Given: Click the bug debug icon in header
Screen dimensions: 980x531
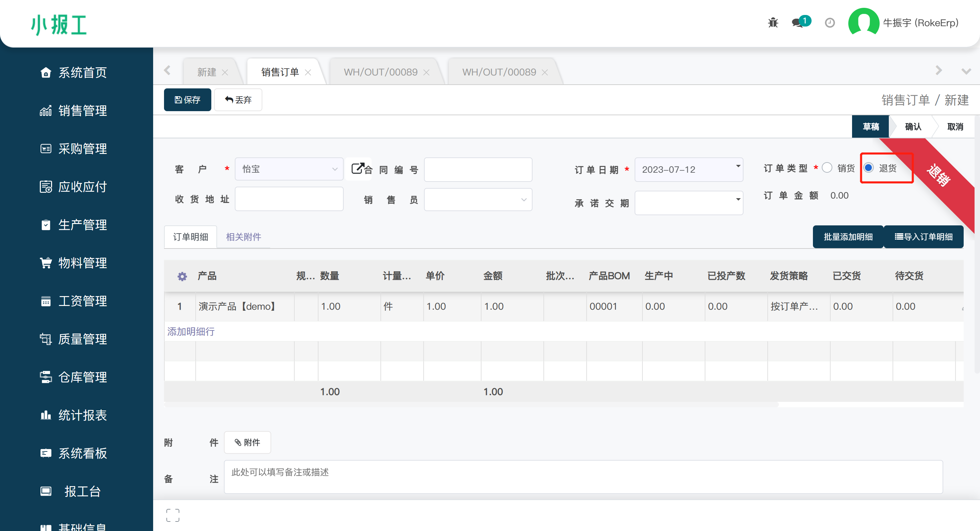Looking at the screenshot, I should pyautogui.click(x=773, y=23).
